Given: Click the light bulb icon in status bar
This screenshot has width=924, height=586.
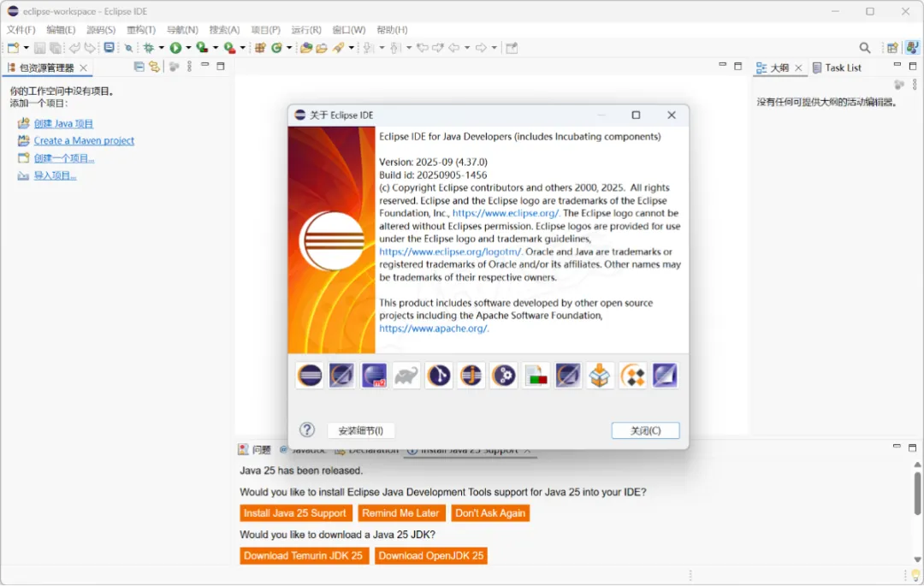Looking at the screenshot, I should [x=915, y=576].
